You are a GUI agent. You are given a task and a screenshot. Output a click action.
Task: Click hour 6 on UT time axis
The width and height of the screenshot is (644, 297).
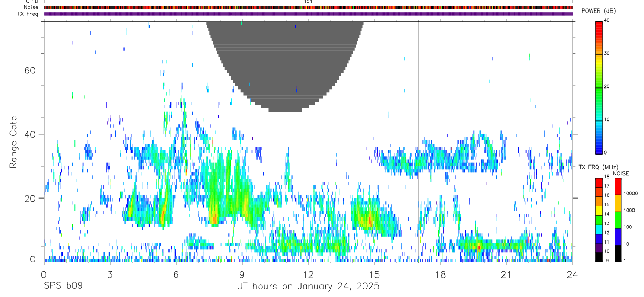176,274
